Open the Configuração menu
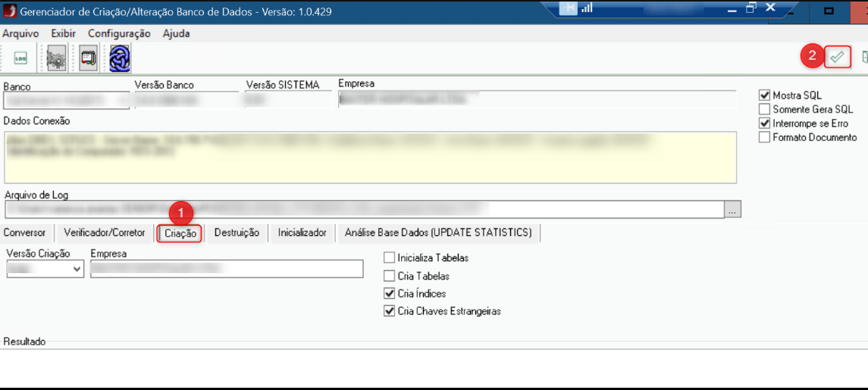 coord(119,33)
